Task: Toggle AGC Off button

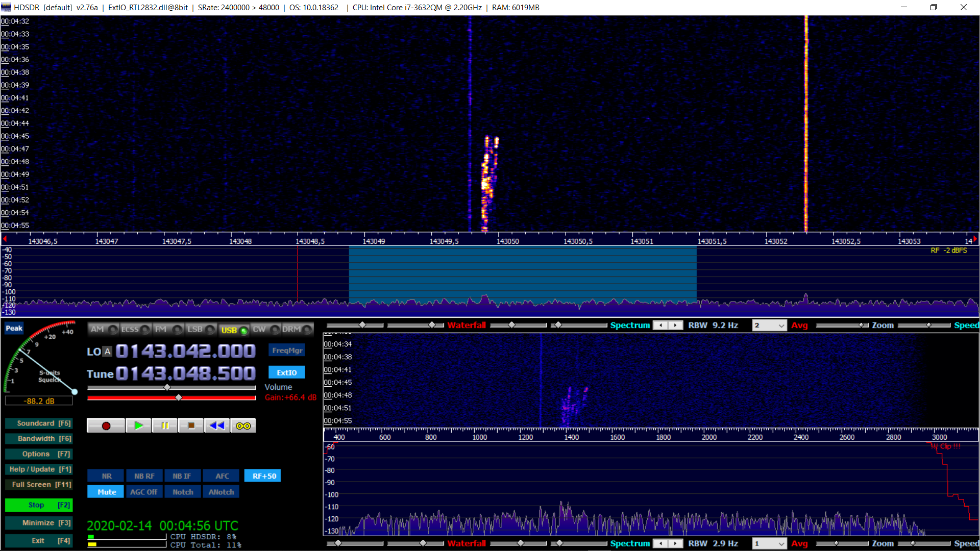Action: [143, 492]
